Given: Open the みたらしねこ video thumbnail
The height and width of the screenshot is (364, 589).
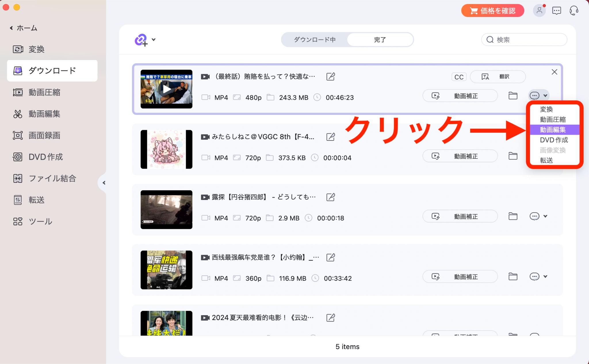Looking at the screenshot, I should 167,149.
